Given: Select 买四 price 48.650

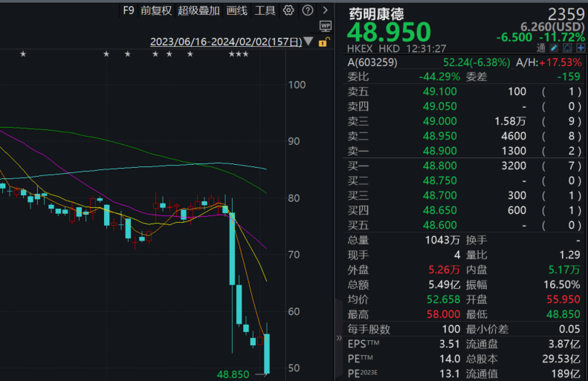Looking at the screenshot, I should coord(439,210).
